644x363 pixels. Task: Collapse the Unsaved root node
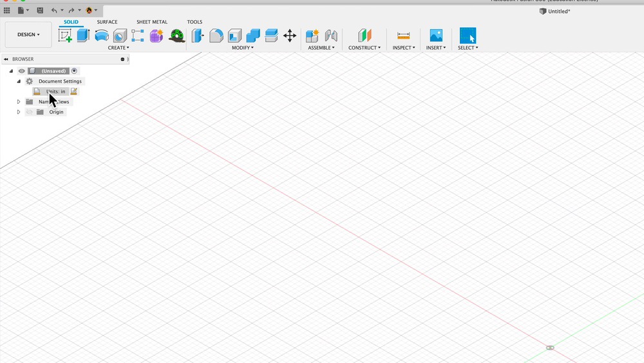11,71
